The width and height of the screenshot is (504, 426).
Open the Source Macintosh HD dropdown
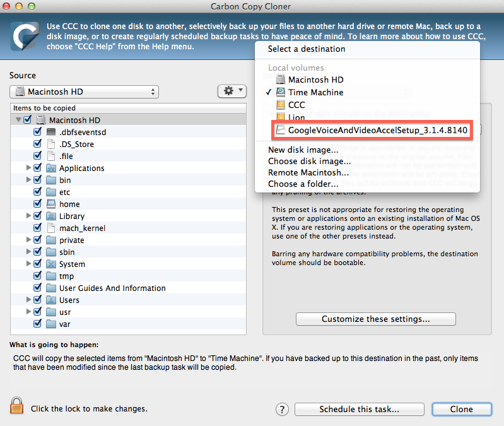point(85,92)
